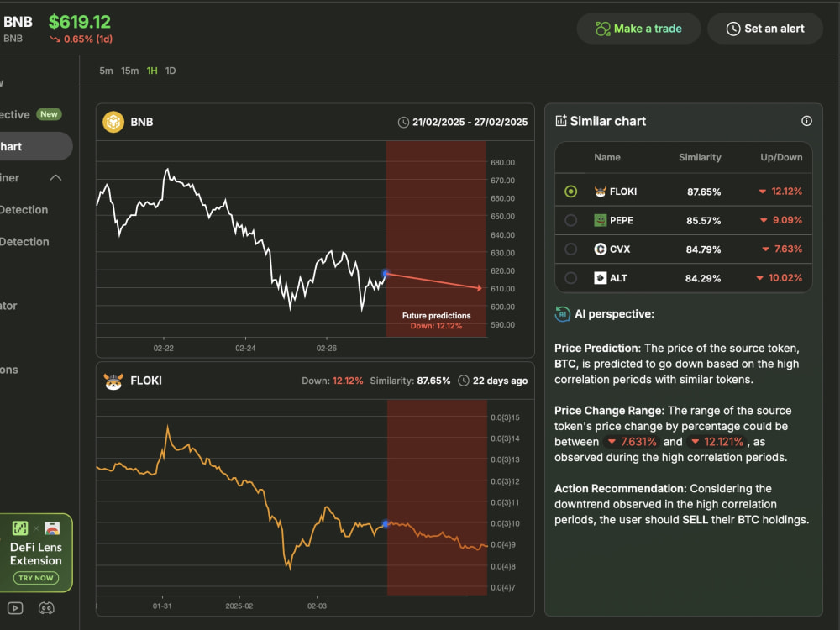The height and width of the screenshot is (630, 840).
Task: Click the clock icon beside 22 days ago
Action: tap(464, 381)
